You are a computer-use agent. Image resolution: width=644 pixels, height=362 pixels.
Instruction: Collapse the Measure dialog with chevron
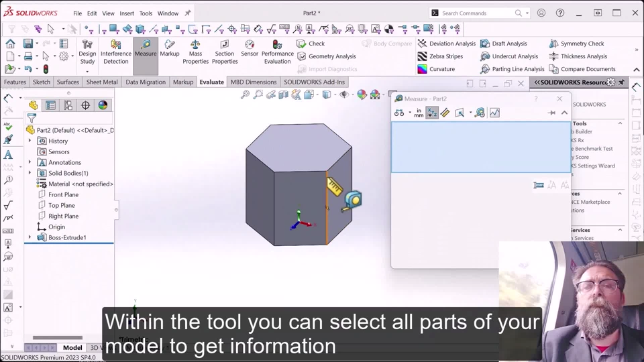point(565,113)
